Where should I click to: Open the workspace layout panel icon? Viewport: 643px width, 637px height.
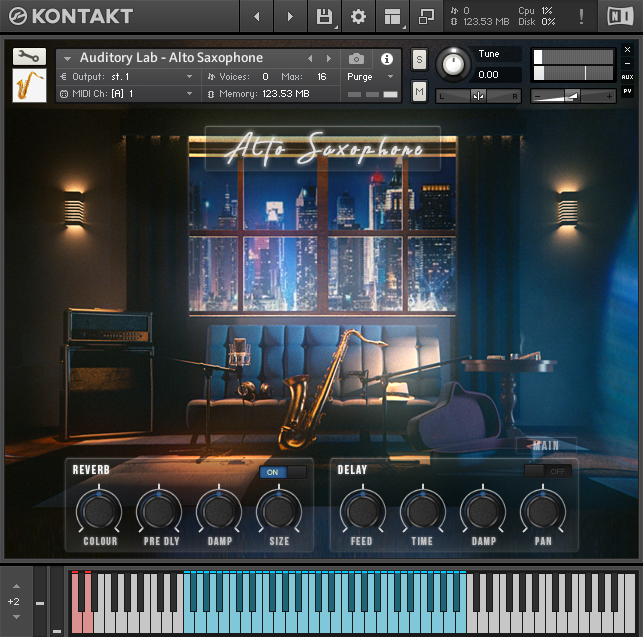pos(392,17)
